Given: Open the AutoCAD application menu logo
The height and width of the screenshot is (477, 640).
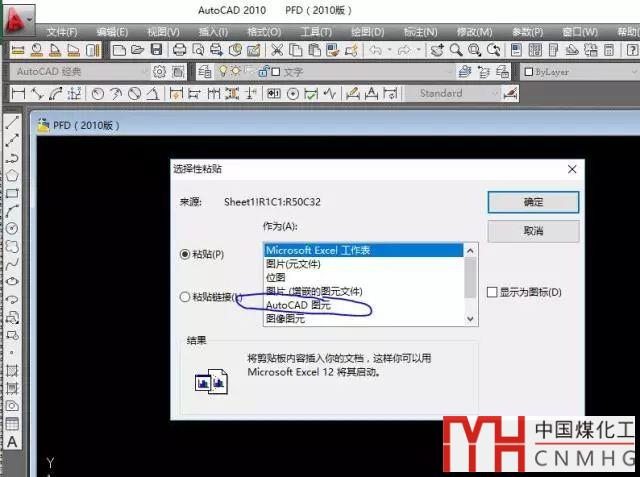Looking at the screenshot, I should pyautogui.click(x=18, y=18).
